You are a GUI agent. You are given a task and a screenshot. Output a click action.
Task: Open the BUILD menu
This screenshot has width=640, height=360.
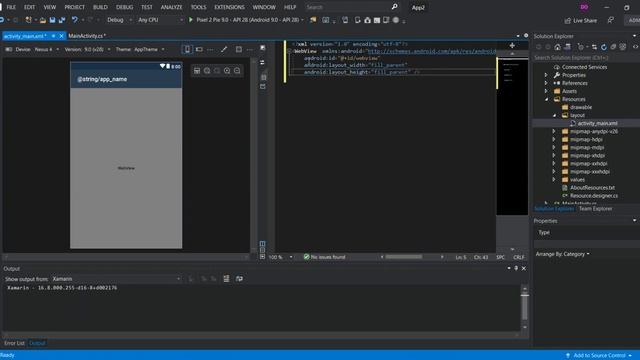[100, 7]
